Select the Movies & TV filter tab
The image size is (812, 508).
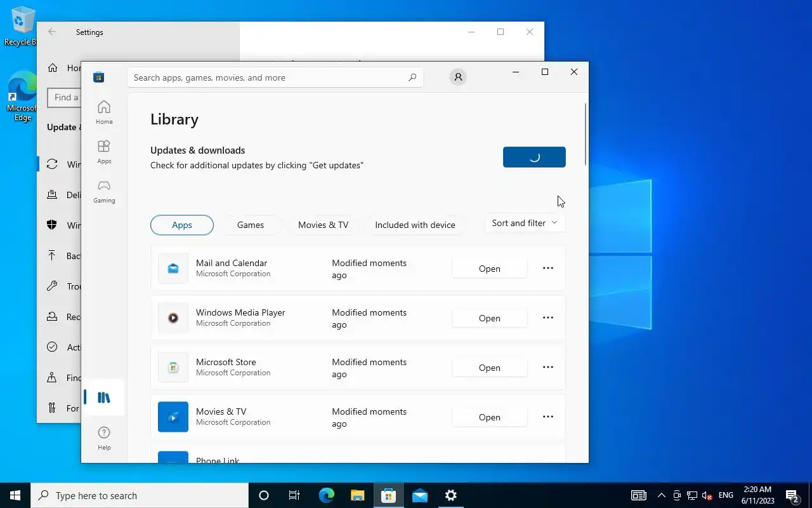coord(323,225)
